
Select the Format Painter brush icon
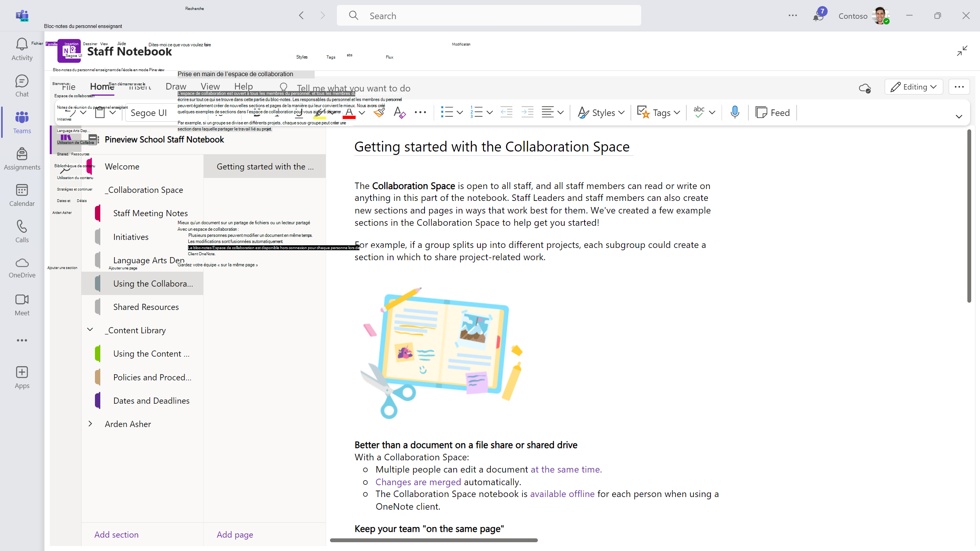(379, 112)
